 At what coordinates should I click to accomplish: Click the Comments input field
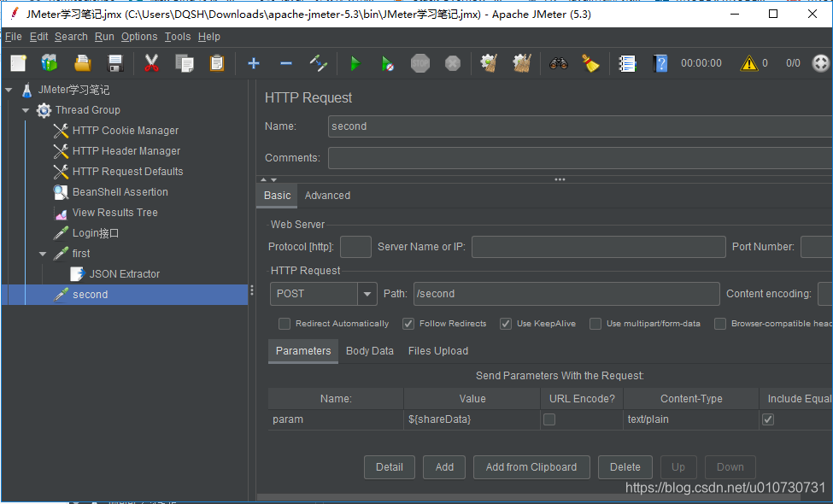580,158
